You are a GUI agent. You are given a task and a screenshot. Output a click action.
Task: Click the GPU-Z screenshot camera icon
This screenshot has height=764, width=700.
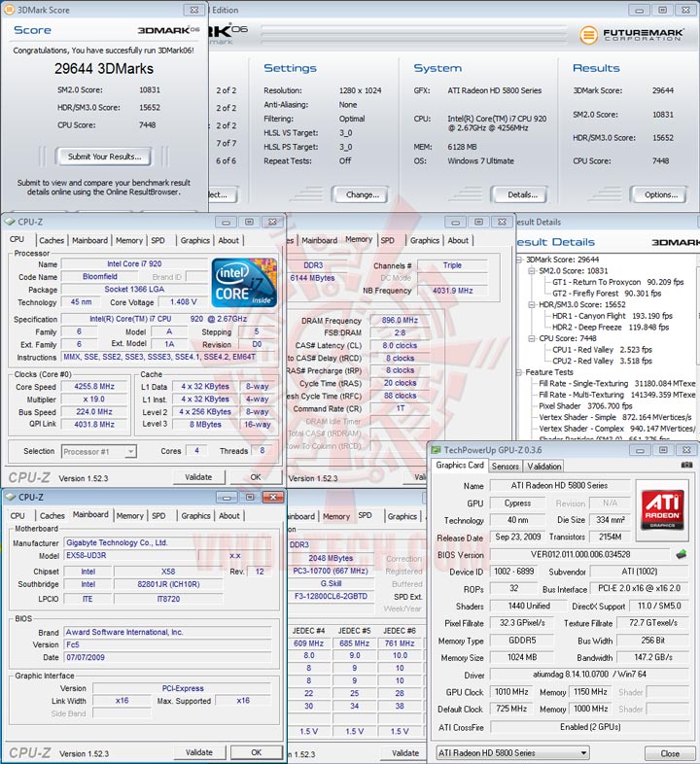click(686, 466)
